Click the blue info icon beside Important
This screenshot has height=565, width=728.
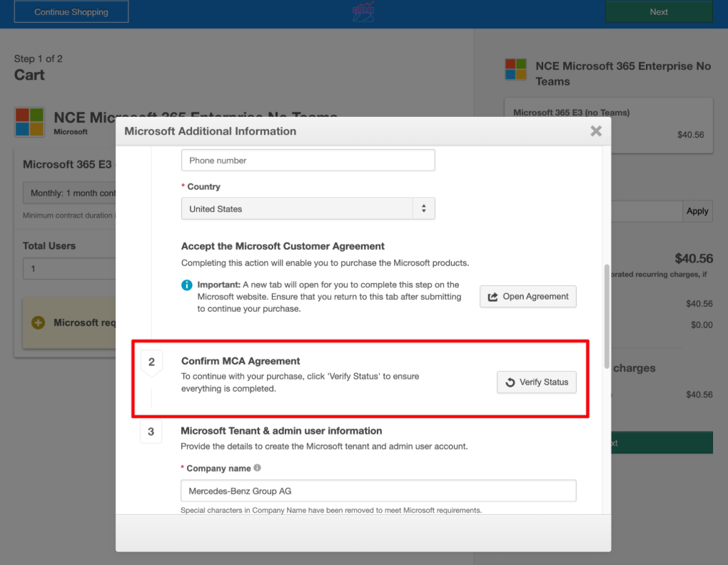187,285
